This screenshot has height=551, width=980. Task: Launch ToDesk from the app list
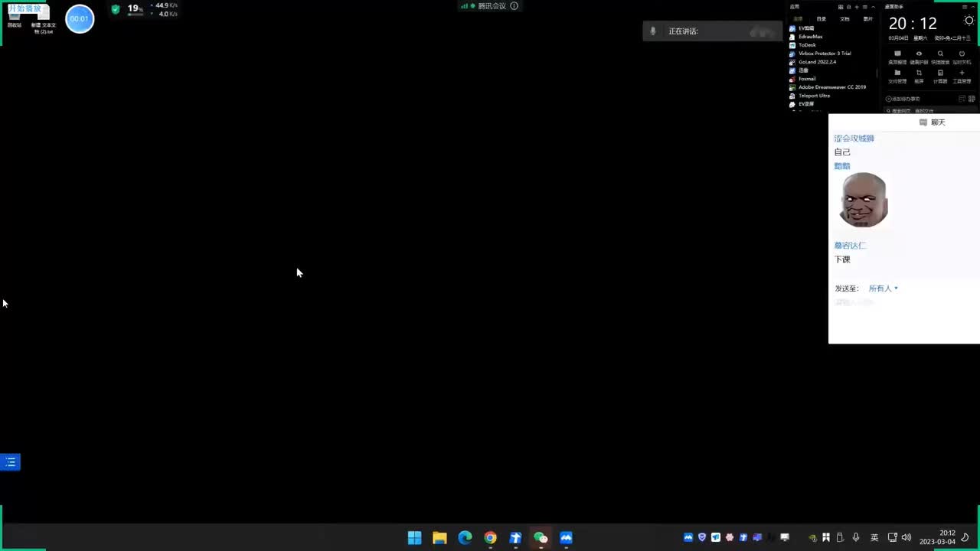click(807, 45)
